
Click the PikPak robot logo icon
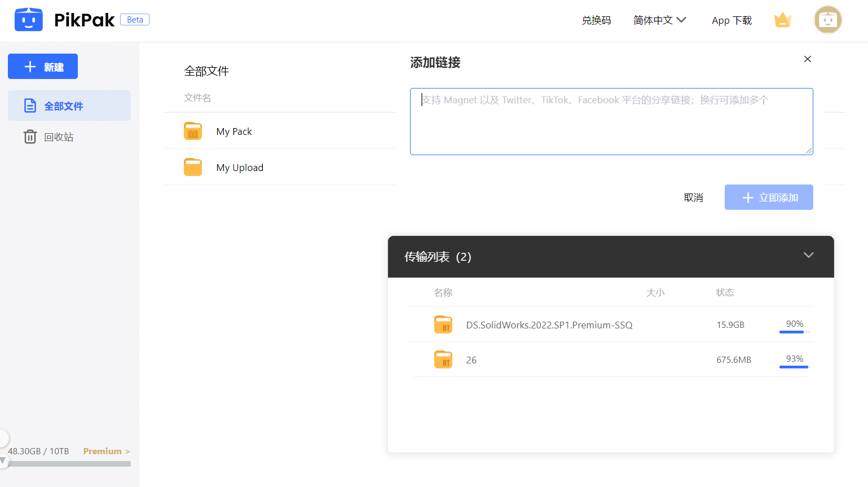(x=29, y=20)
